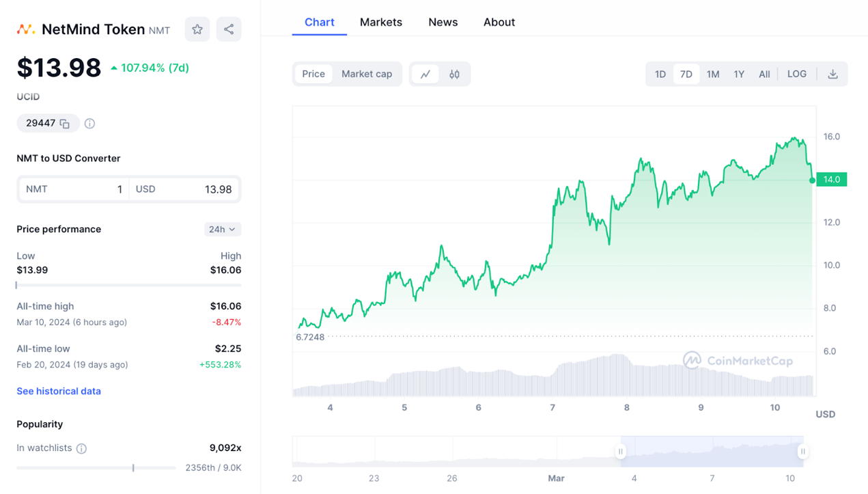This screenshot has width=868, height=494.
Task: Open the 24h price performance dropdown
Action: pyautogui.click(x=223, y=230)
